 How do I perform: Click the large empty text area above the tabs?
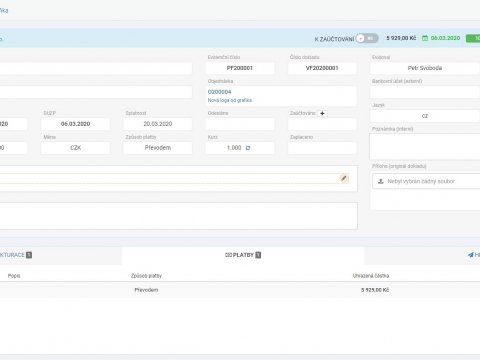pyautogui.click(x=179, y=216)
